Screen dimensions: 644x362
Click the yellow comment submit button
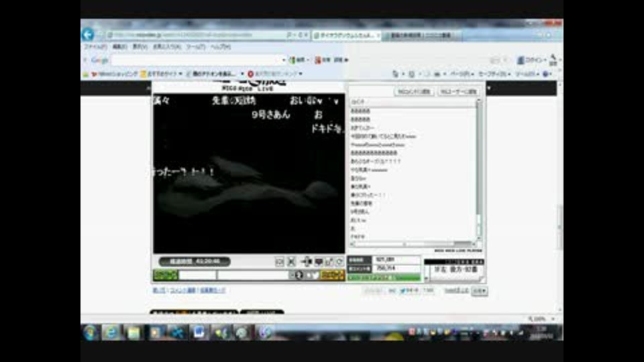point(332,275)
